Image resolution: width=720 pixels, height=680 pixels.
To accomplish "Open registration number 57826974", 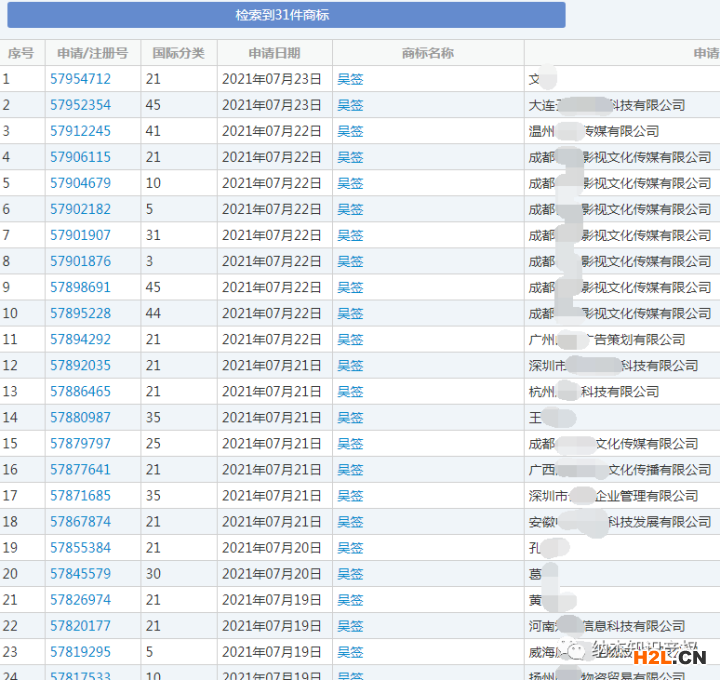I will pos(80,600).
